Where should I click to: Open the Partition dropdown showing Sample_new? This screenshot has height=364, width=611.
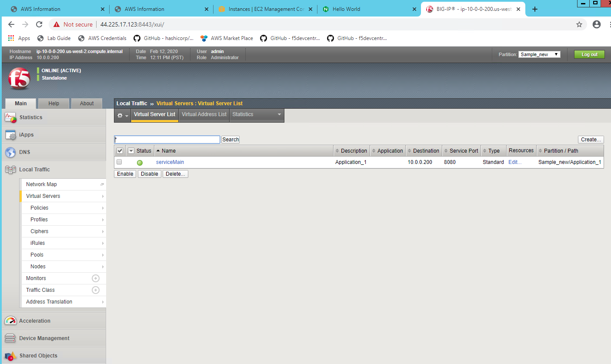click(539, 54)
